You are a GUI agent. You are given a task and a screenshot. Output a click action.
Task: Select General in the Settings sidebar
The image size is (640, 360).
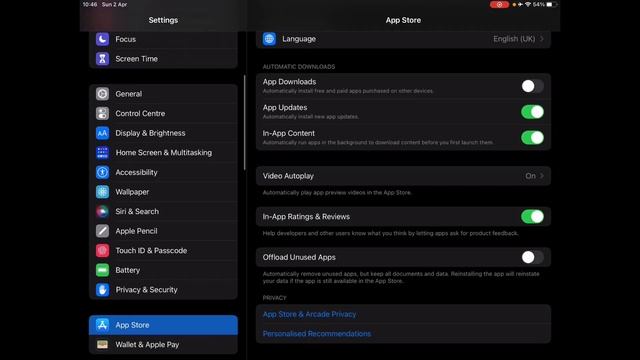[x=163, y=94]
